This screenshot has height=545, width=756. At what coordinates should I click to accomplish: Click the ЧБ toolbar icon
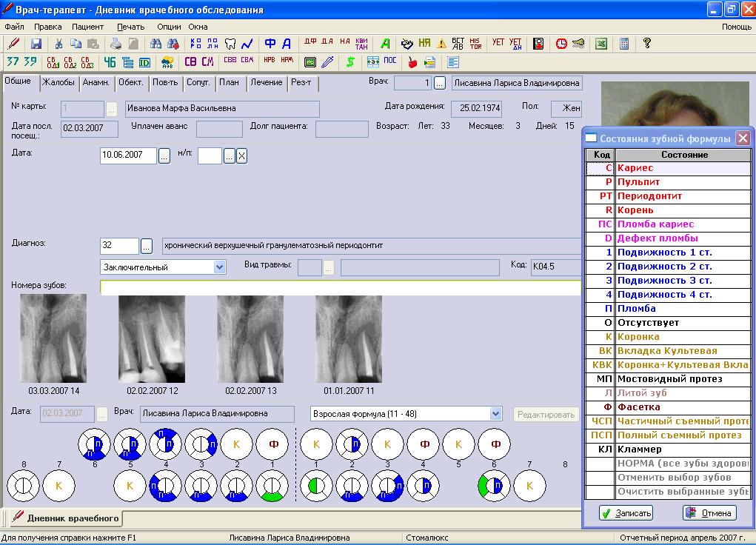tap(110, 62)
